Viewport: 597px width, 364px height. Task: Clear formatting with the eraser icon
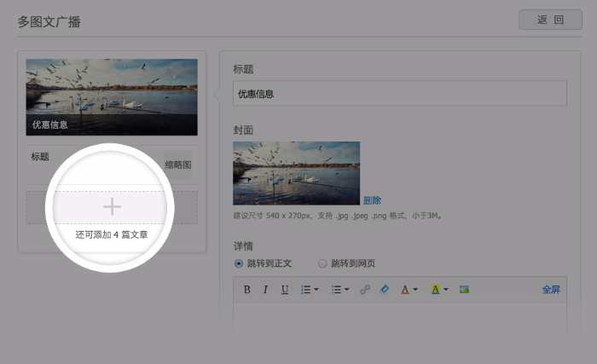[384, 290]
